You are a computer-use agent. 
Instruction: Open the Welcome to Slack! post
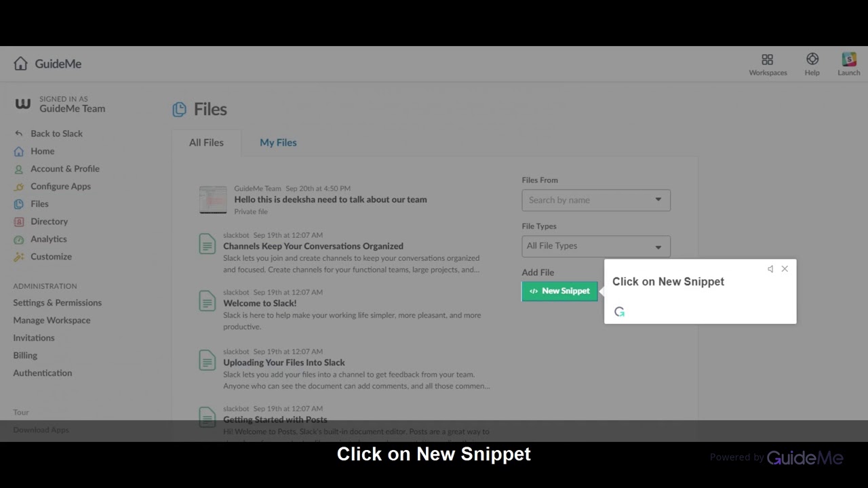point(260,304)
